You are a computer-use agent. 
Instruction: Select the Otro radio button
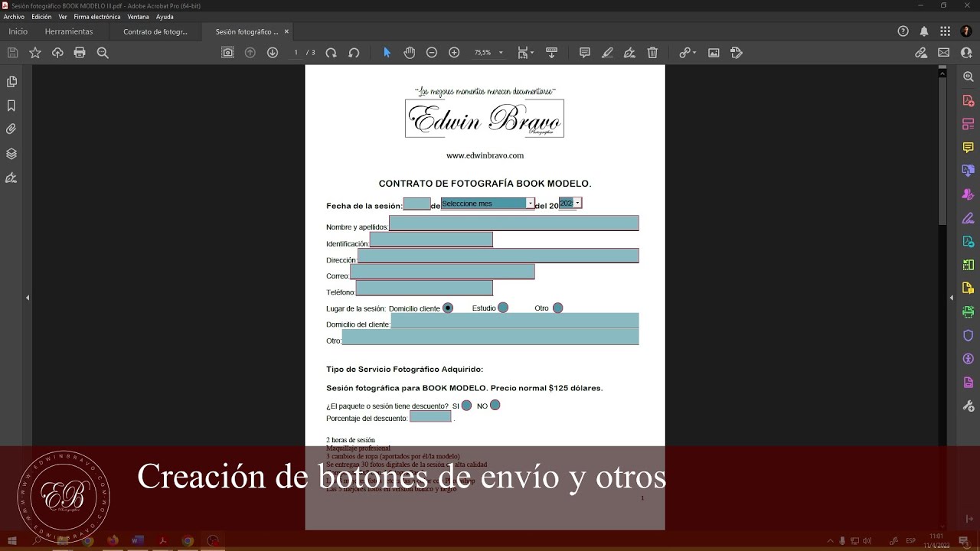coord(557,308)
